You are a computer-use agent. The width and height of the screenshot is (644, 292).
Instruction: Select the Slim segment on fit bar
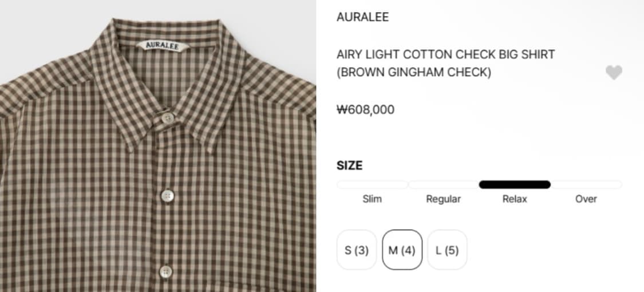click(372, 184)
